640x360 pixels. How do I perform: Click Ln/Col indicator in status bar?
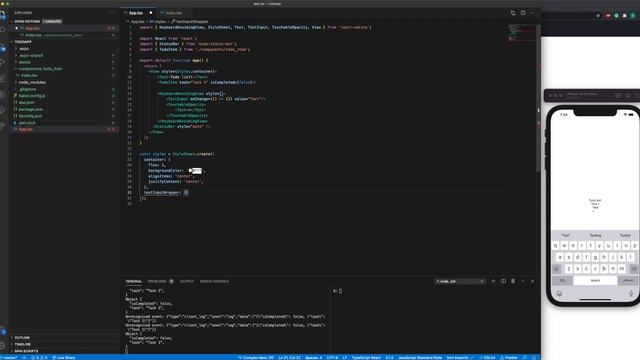289,358
